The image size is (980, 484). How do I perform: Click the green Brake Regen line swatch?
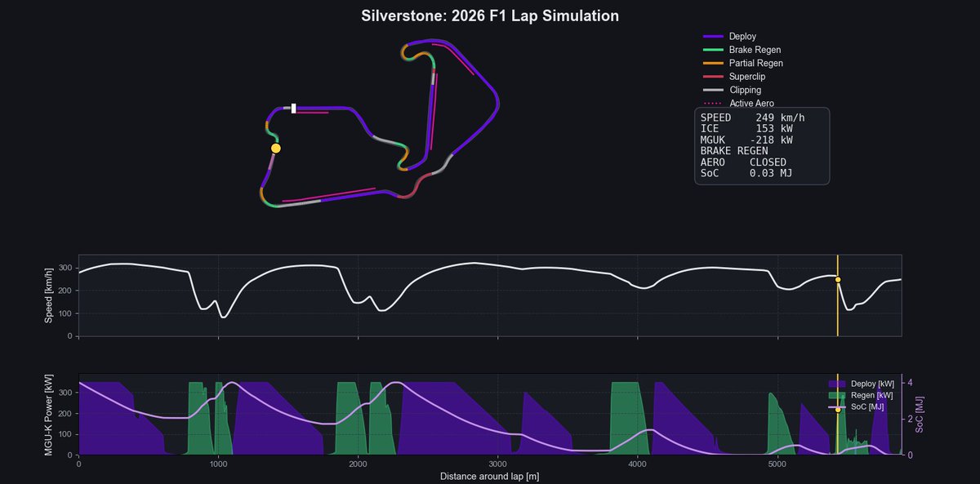click(x=713, y=50)
